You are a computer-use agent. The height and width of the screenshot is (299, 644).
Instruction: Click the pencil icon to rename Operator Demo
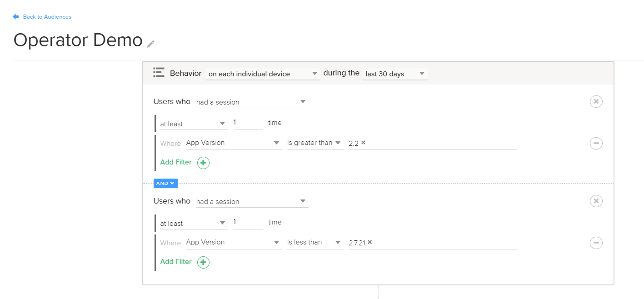pyautogui.click(x=151, y=44)
